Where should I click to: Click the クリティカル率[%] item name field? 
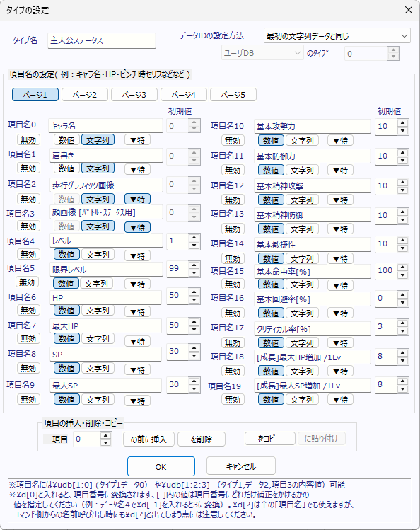click(313, 329)
